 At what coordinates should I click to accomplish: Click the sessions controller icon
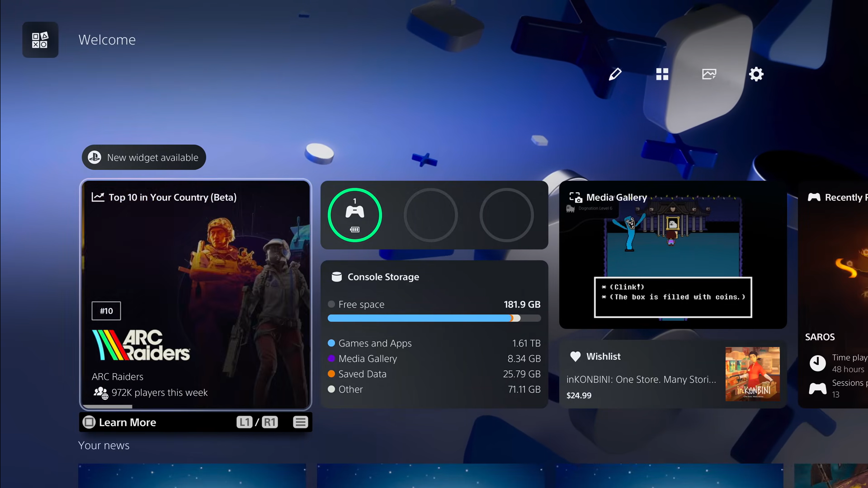(x=817, y=389)
